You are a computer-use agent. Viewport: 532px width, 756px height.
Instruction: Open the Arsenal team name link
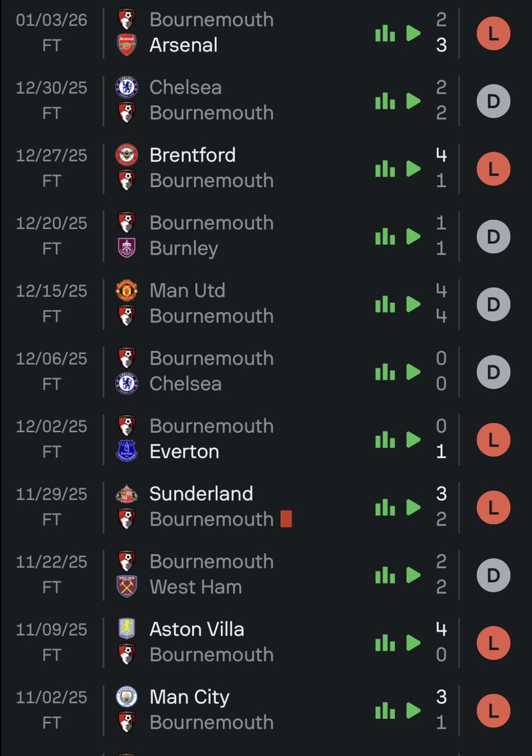184,45
